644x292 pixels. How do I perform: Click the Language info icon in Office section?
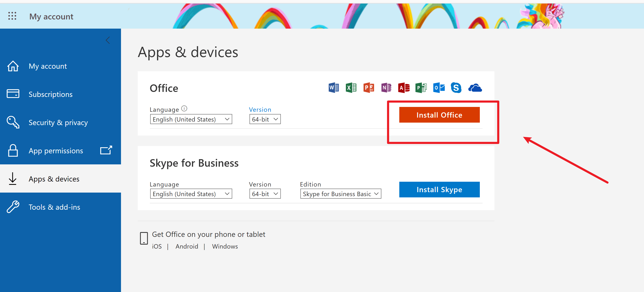coord(184,108)
